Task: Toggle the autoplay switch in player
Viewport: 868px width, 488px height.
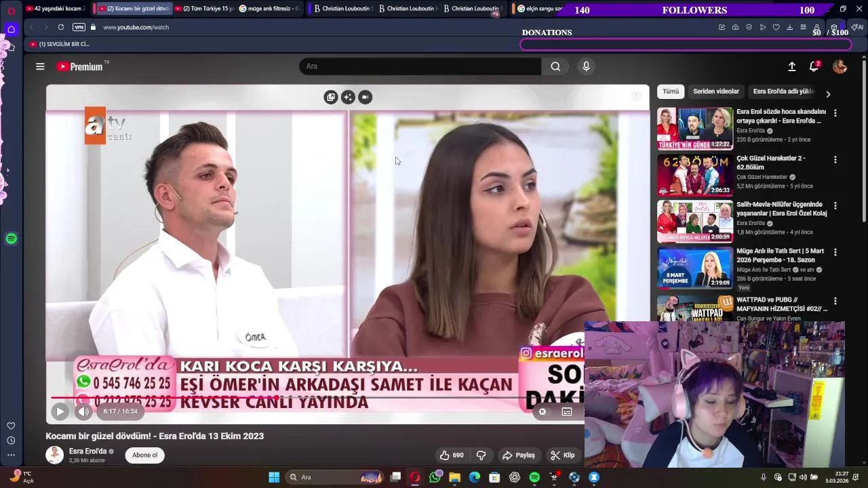Action: pos(542,411)
